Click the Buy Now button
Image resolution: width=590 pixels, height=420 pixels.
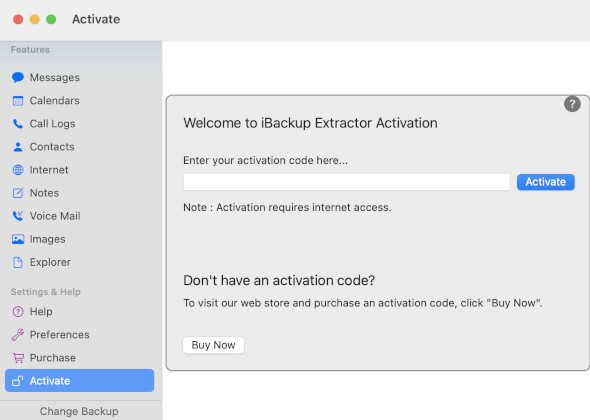[x=213, y=345]
